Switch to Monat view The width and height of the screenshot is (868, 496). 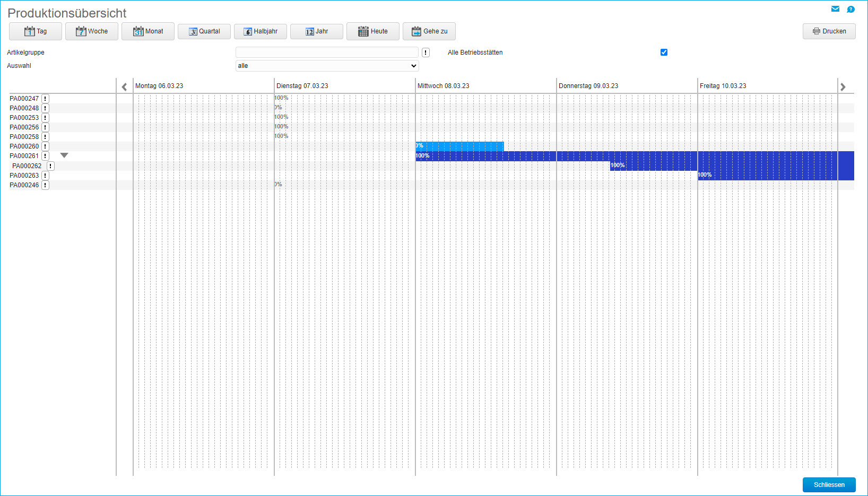(x=148, y=31)
